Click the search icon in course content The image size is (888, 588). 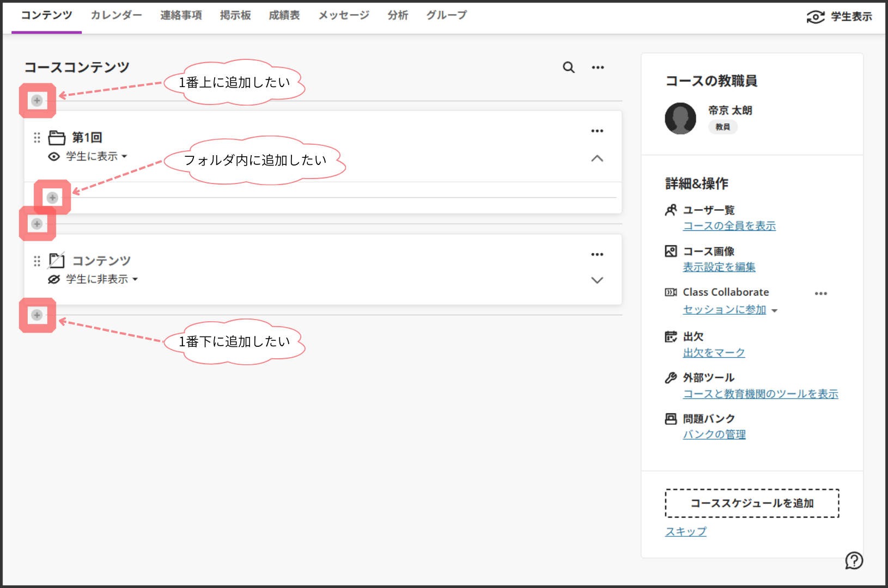click(x=568, y=68)
